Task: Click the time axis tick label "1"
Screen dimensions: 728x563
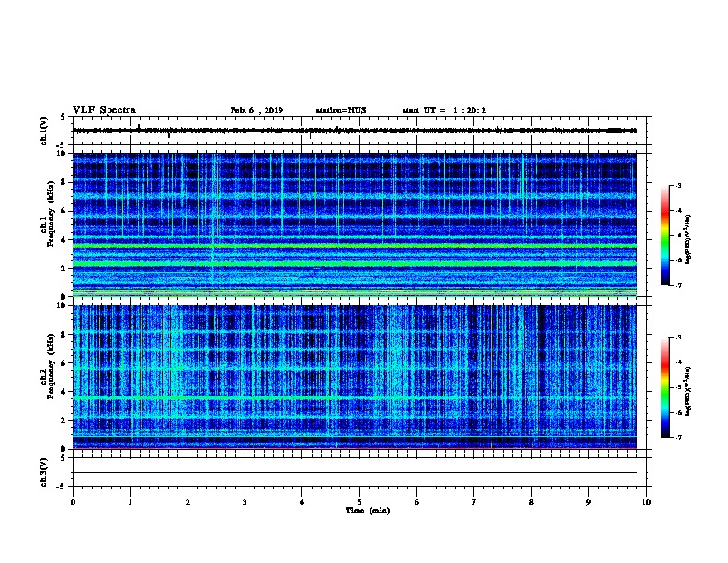Action: [x=130, y=502]
